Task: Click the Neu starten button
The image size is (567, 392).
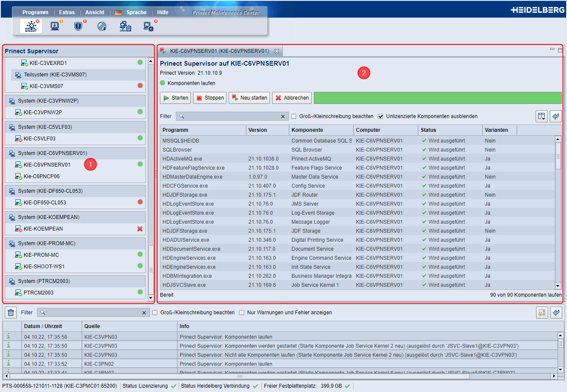Action: (249, 98)
